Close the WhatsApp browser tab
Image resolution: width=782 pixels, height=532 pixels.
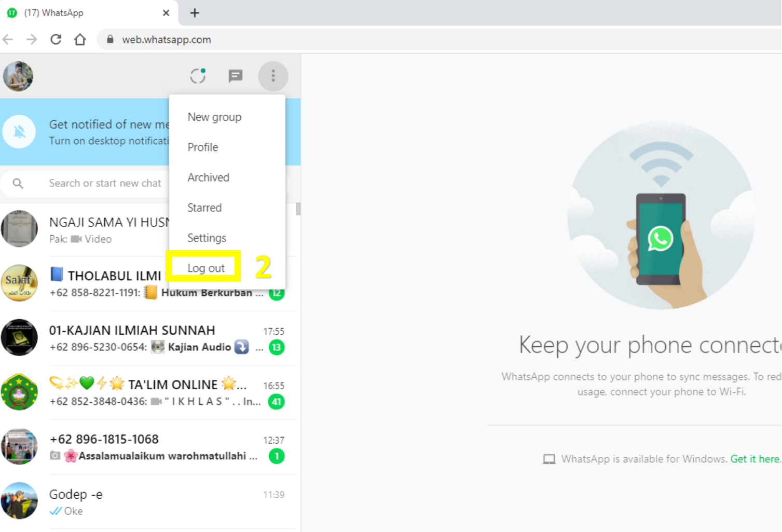(166, 13)
